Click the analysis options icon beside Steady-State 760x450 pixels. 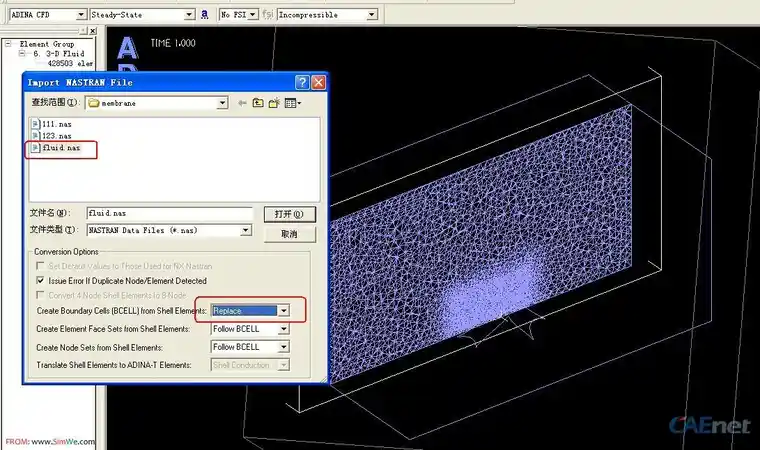[x=205, y=15]
